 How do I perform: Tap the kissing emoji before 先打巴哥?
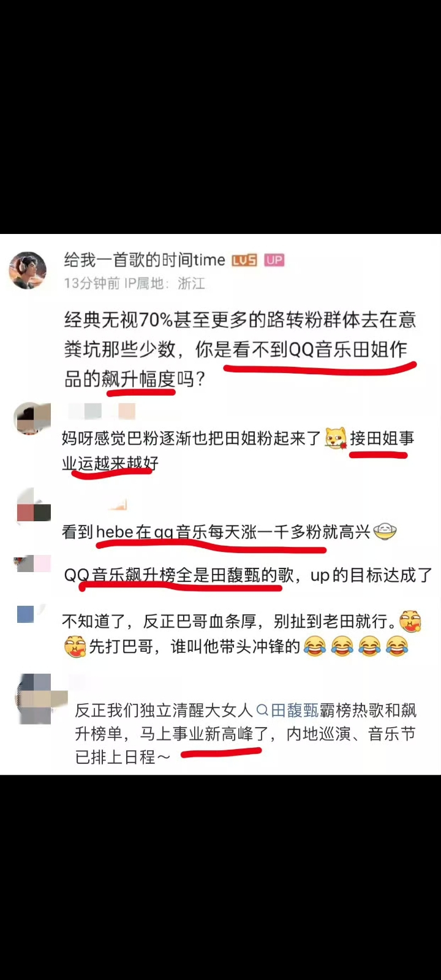[x=75, y=646]
